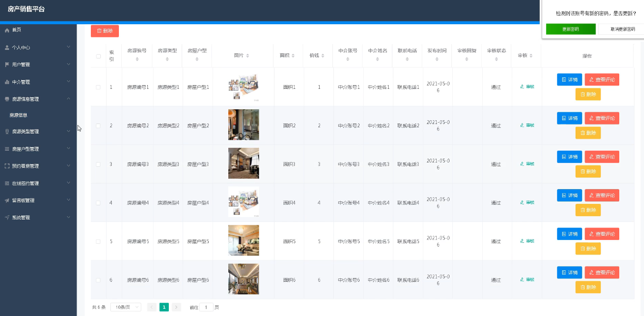Screen dimensions: 644x316
Task: Expand the 用户管理 menu chevron
Action: [x=68, y=64]
